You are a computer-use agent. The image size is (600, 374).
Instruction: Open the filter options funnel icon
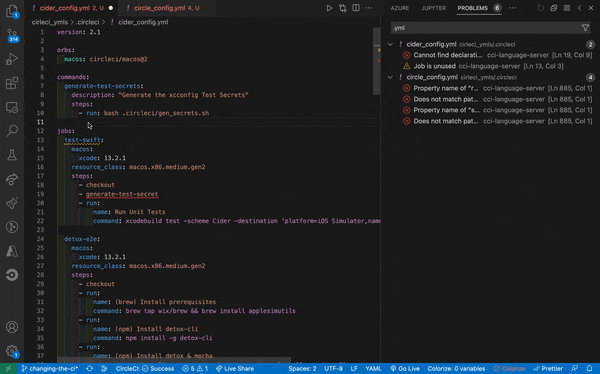pyautogui.click(x=585, y=28)
